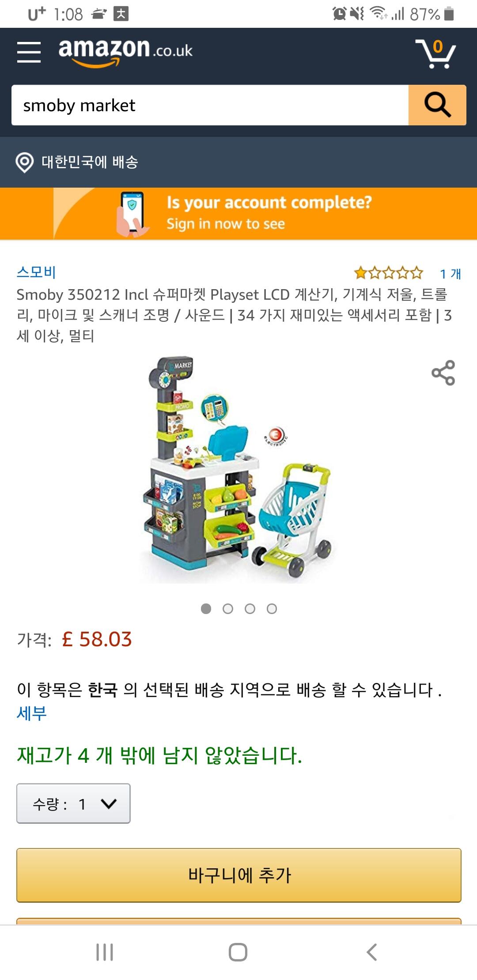Open the 세부 shipping details link

(32, 713)
